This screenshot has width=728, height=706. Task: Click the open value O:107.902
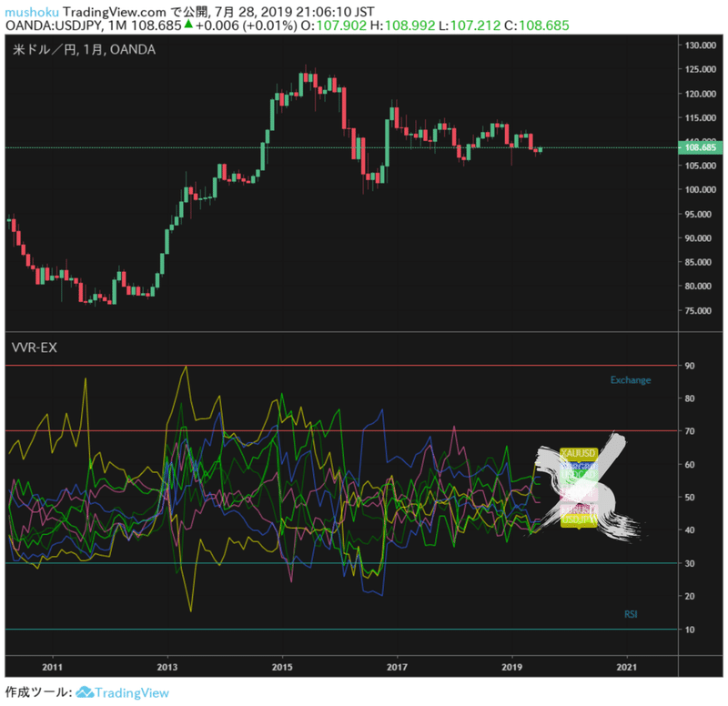pyautogui.click(x=334, y=25)
